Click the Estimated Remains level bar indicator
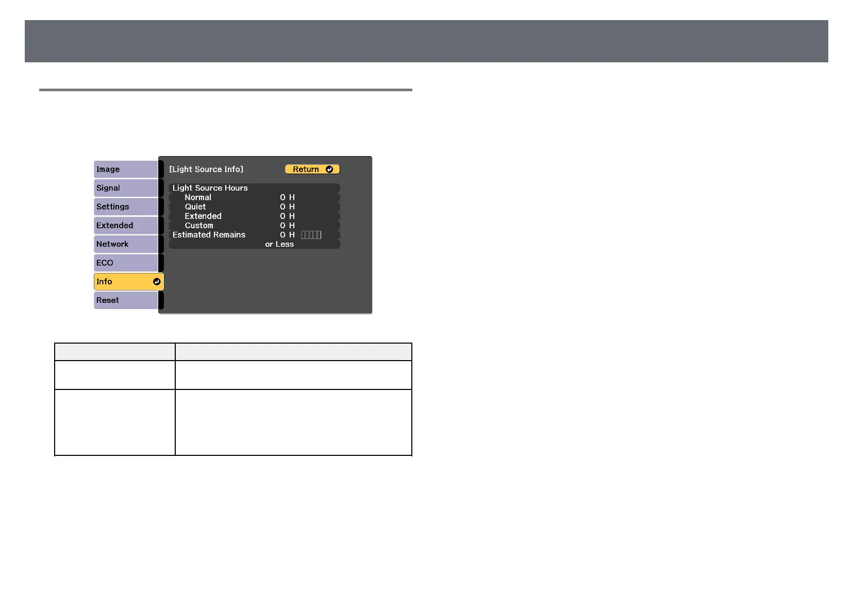 coord(311,235)
